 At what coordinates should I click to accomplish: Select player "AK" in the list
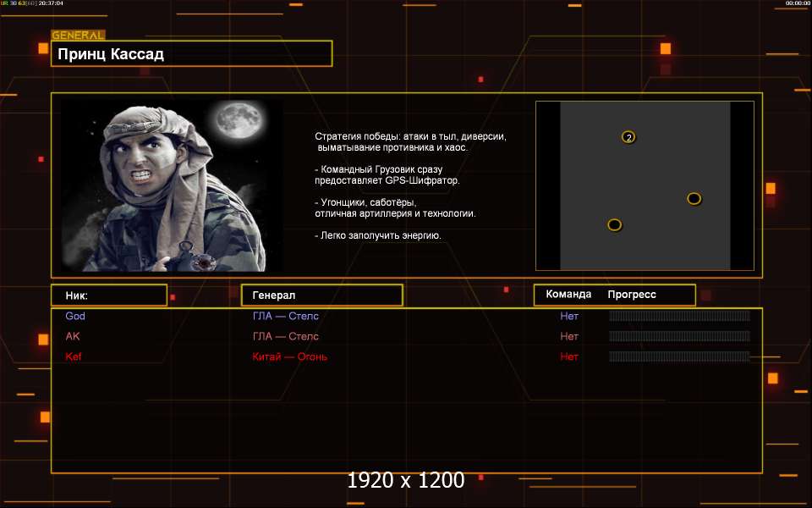click(73, 337)
